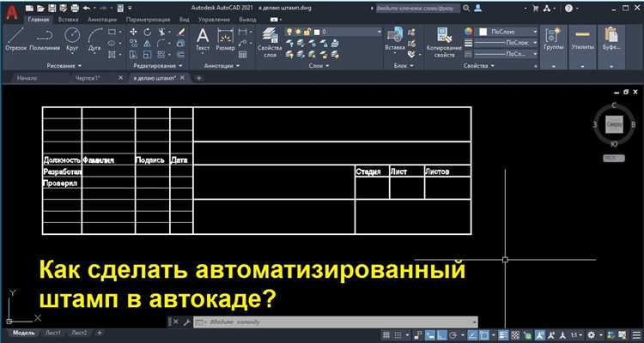The width and height of the screenshot is (644, 343).
Task: Click the Plot (print) icon
Action: click(x=75, y=9)
